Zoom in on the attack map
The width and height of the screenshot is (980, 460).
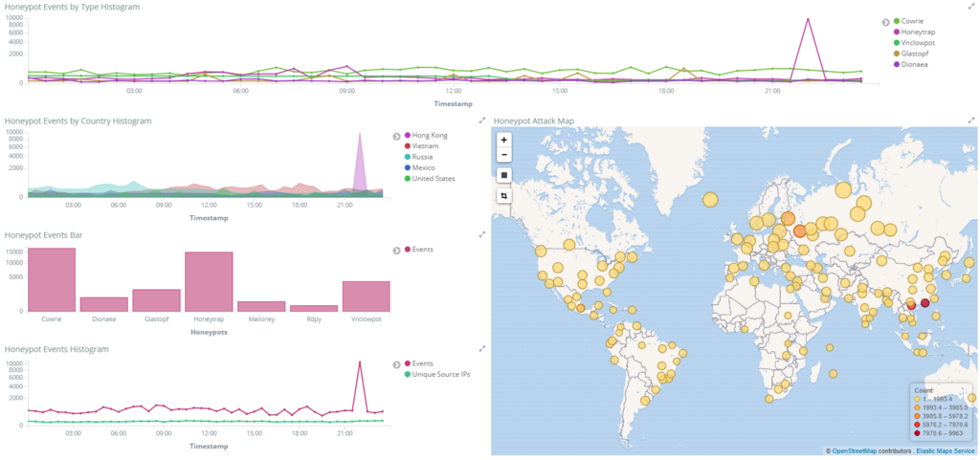click(x=503, y=140)
